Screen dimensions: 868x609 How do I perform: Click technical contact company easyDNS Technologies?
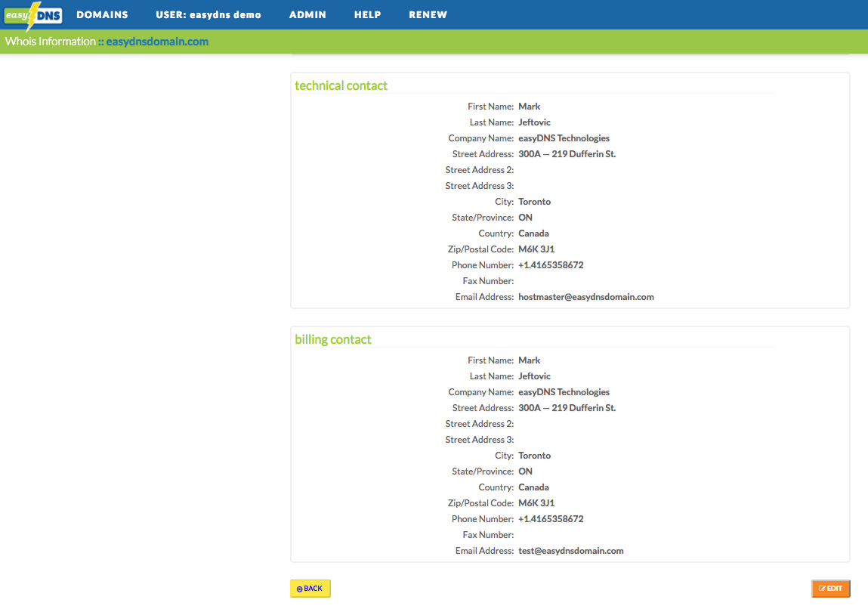click(x=564, y=138)
